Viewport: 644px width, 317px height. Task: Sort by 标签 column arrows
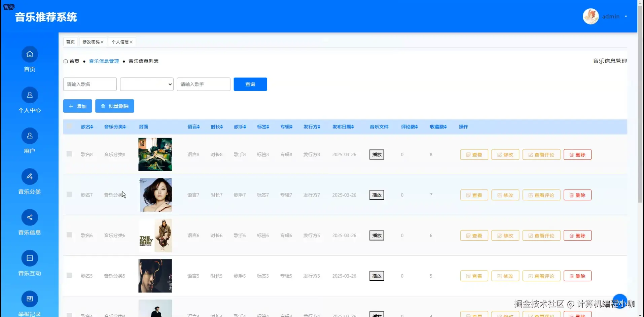click(268, 127)
